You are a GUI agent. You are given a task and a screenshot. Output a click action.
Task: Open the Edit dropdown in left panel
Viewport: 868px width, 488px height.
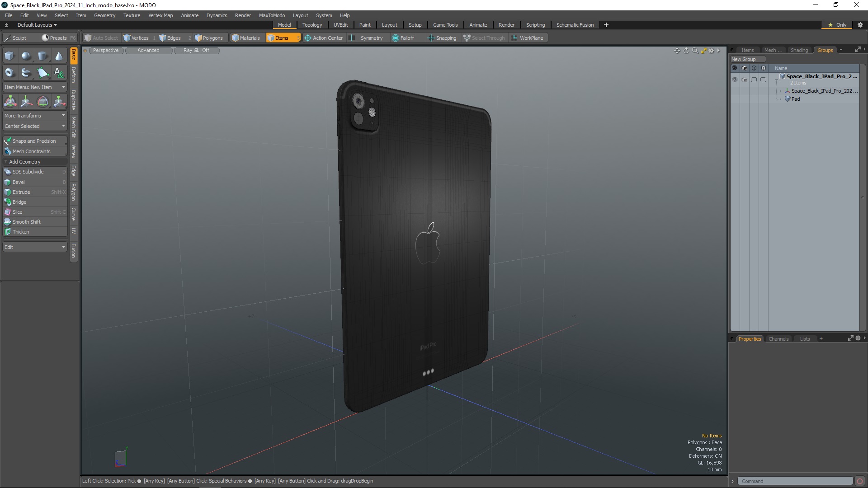pyautogui.click(x=35, y=247)
